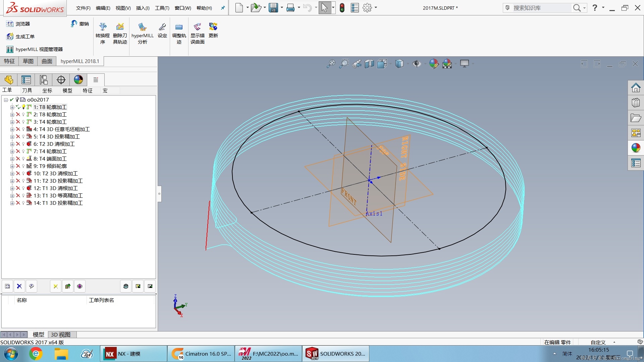Open the Options gear icon
The height and width of the screenshot is (362, 644).
pyautogui.click(x=368, y=8)
